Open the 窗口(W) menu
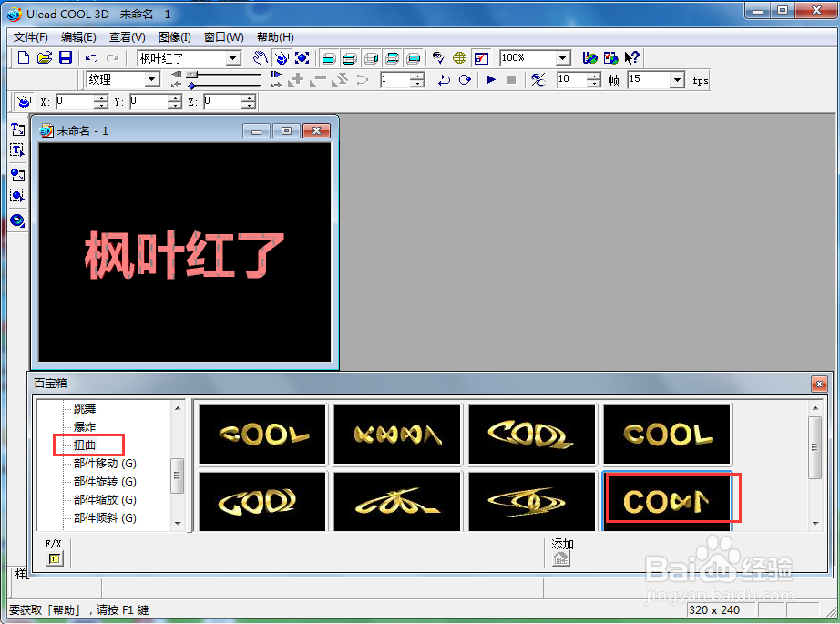This screenshot has width=840, height=624. point(224,37)
